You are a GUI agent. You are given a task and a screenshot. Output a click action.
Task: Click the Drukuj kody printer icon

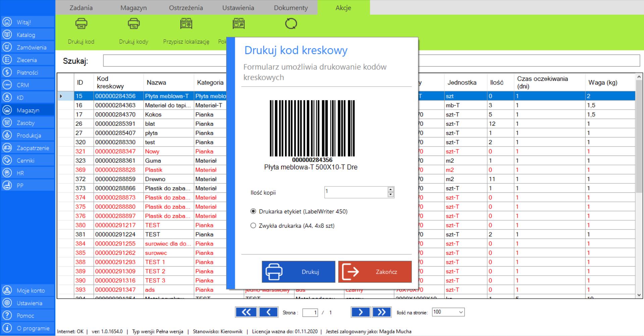tap(134, 23)
